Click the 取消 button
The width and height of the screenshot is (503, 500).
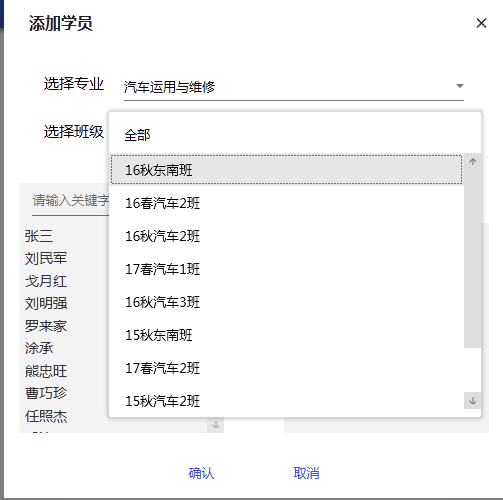[306, 473]
